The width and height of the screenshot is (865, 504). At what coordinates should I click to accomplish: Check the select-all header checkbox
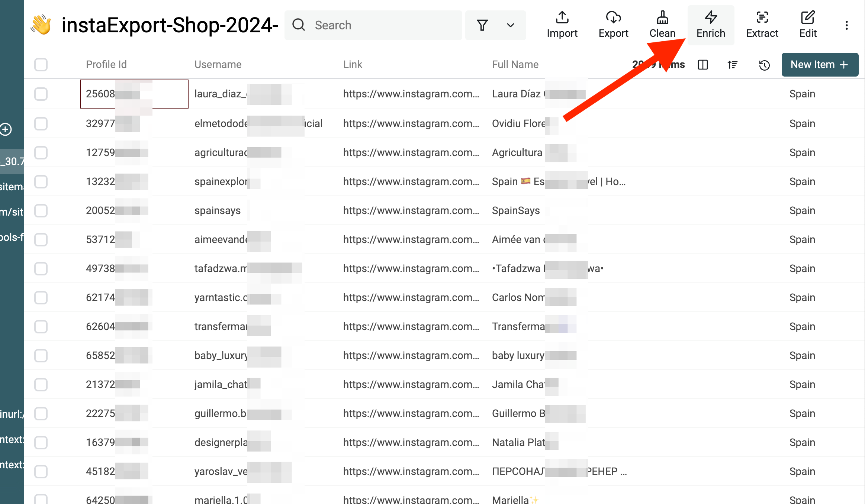[41, 64]
